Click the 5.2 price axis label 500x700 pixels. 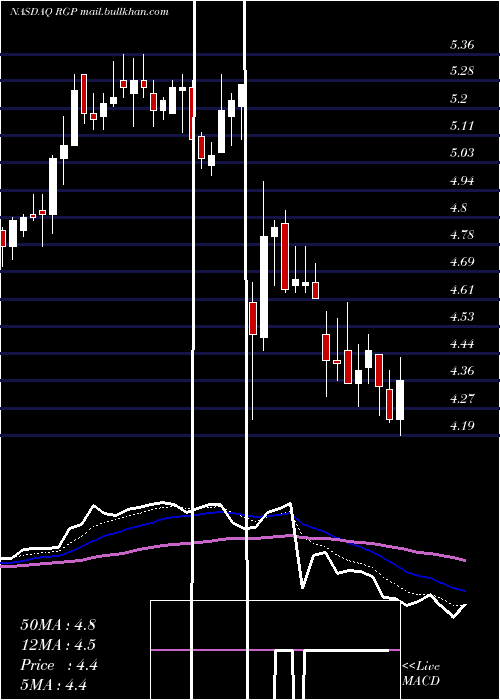coord(458,99)
